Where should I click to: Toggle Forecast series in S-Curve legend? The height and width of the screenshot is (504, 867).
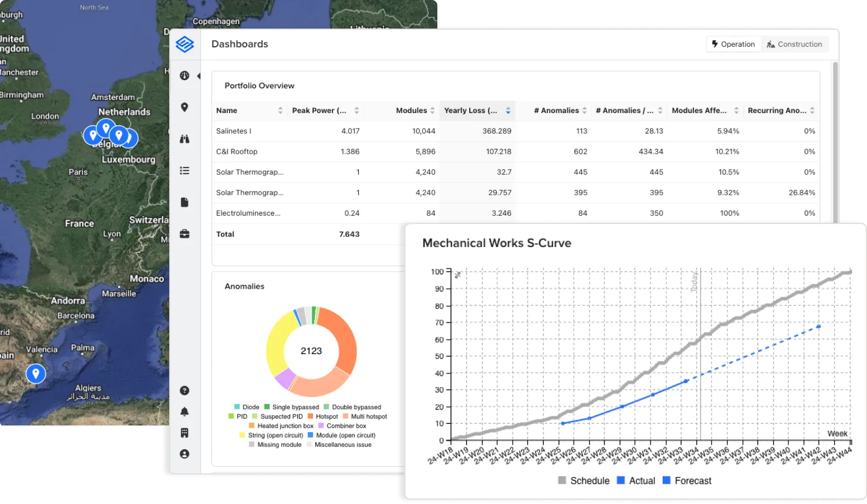[x=687, y=481]
